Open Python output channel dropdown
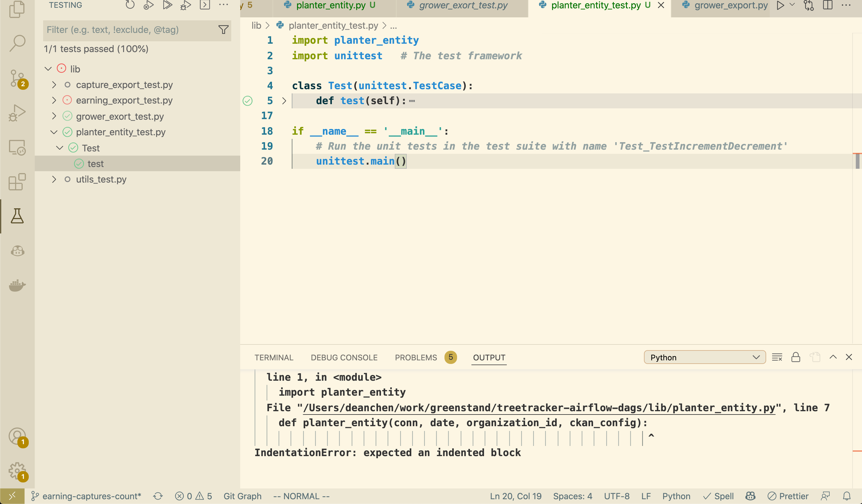The width and height of the screenshot is (862, 504). coord(705,357)
